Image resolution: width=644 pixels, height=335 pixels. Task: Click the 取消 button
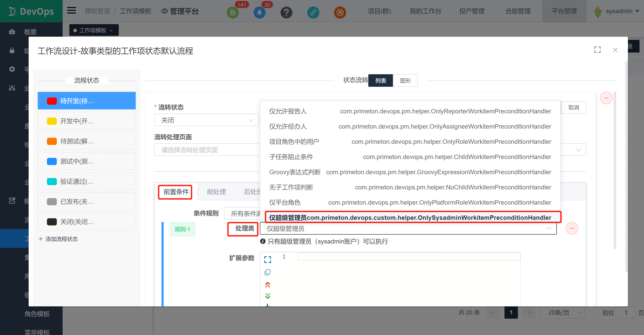574,107
